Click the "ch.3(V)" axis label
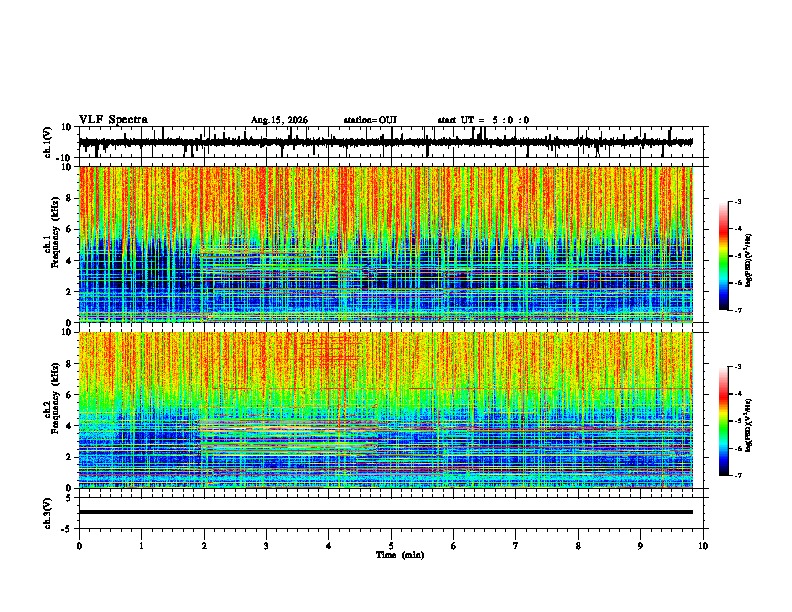 (x=48, y=513)
